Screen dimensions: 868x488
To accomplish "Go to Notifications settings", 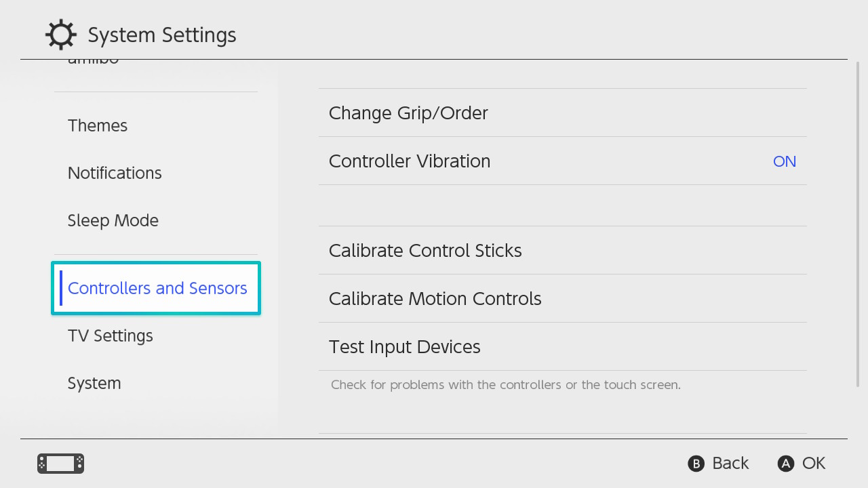I will (115, 174).
